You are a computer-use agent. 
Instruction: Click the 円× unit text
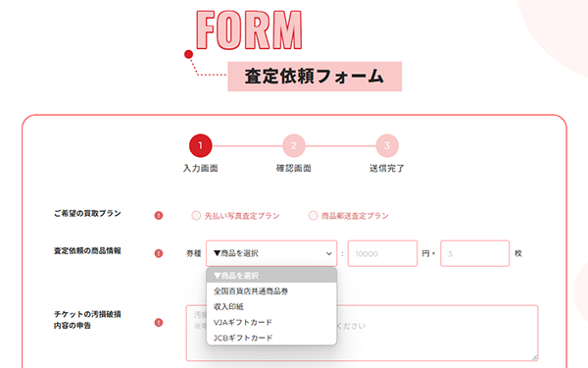(x=428, y=253)
